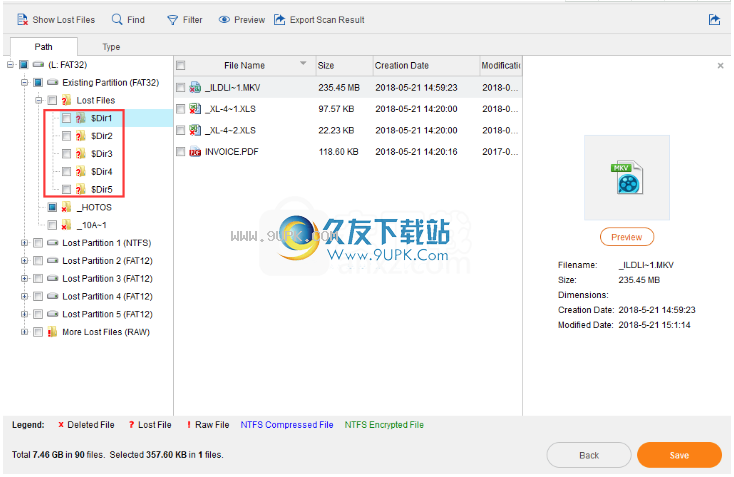
Task: Select the $Dir2 tree row label
Action: coord(102,136)
